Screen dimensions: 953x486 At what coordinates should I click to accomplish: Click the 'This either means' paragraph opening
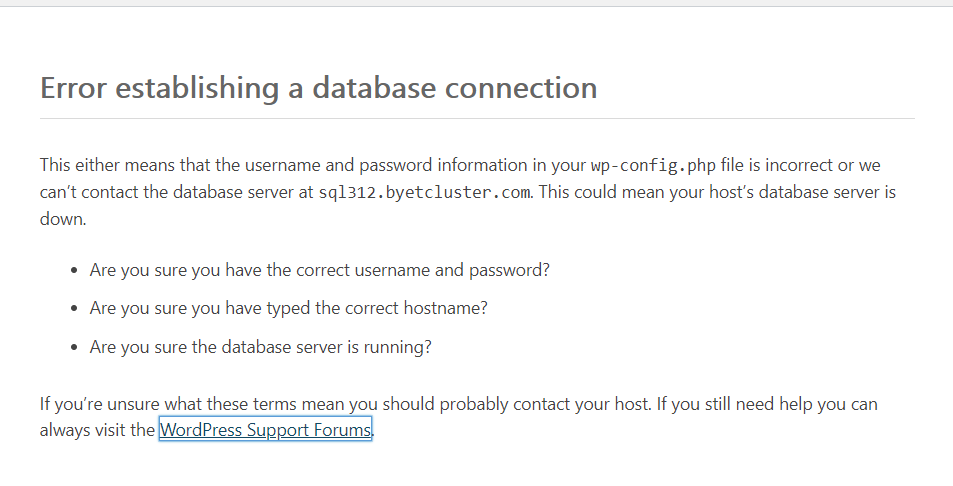(98, 165)
